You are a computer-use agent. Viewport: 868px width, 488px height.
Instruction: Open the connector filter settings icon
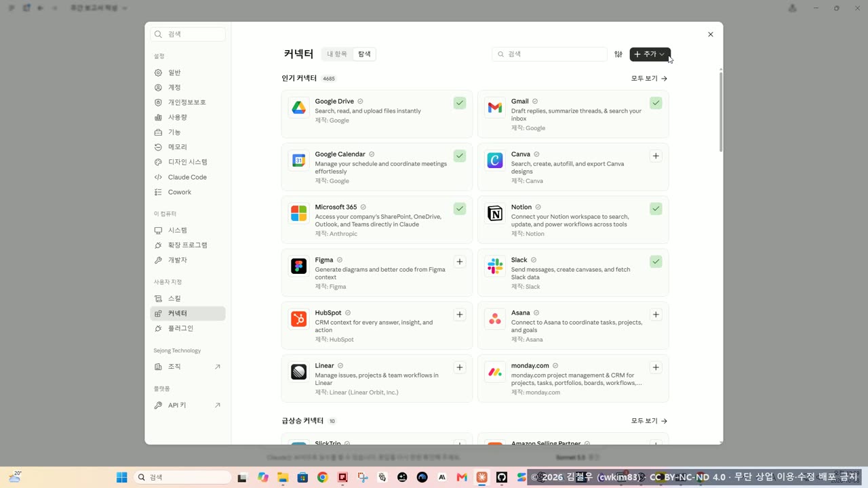[618, 54]
